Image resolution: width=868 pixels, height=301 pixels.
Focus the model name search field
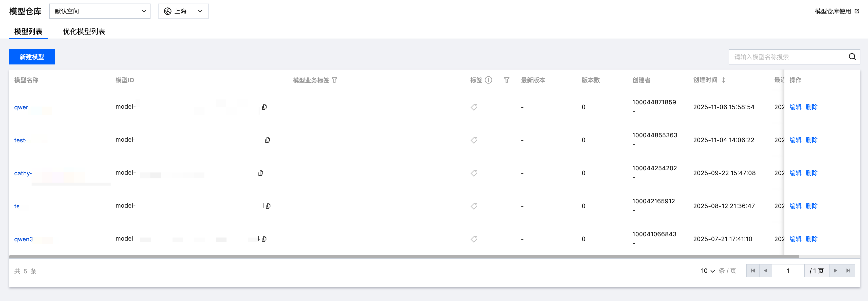[x=788, y=57]
